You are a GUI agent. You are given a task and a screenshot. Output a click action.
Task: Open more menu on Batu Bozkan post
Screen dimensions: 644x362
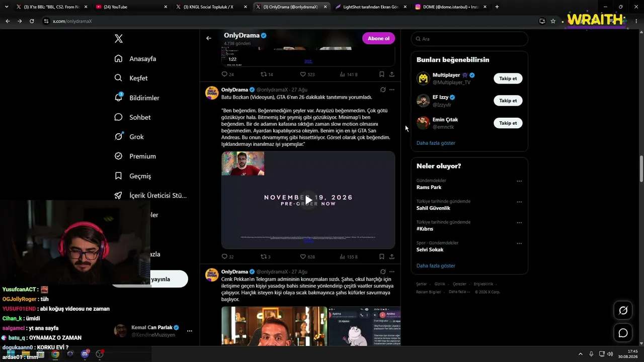(x=392, y=89)
